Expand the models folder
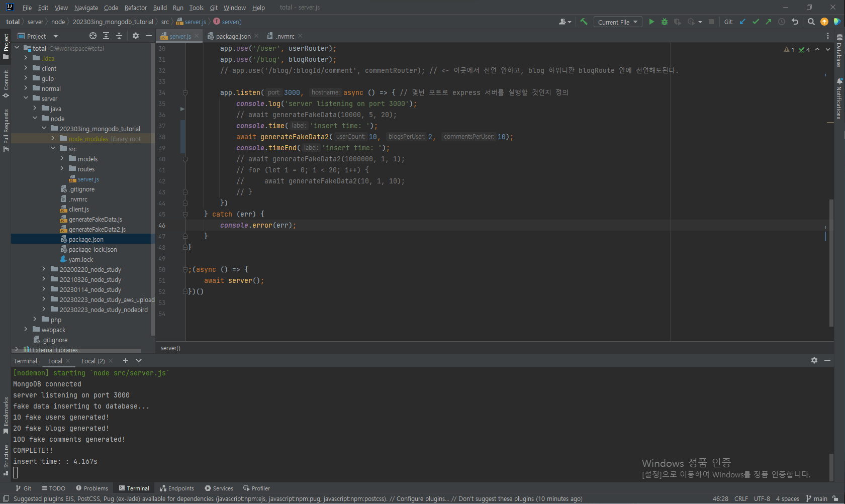 pos(62,159)
